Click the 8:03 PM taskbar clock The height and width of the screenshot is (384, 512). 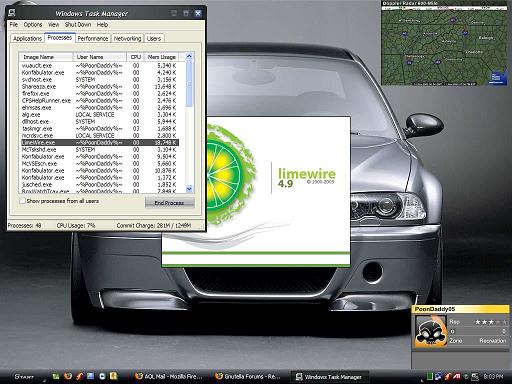(x=493, y=377)
